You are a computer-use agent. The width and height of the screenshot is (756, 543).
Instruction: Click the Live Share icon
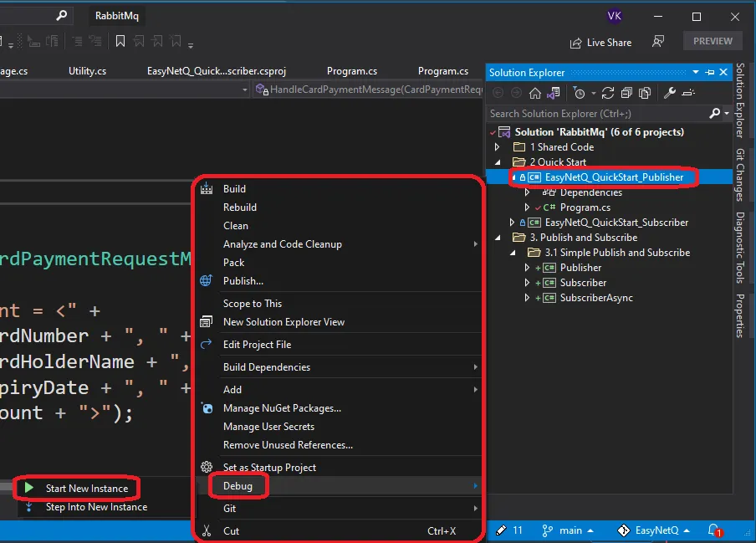[x=575, y=43]
